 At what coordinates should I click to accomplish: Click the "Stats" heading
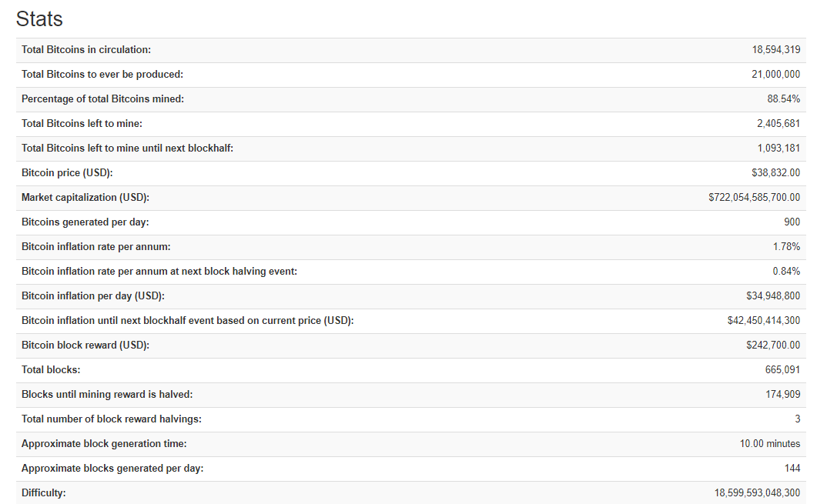tap(39, 19)
